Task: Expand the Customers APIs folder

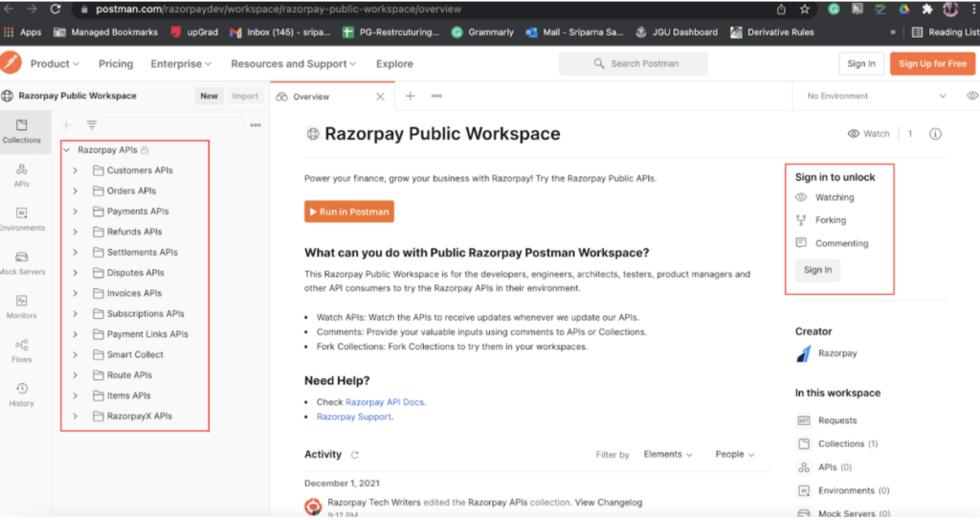Action: coord(75,170)
